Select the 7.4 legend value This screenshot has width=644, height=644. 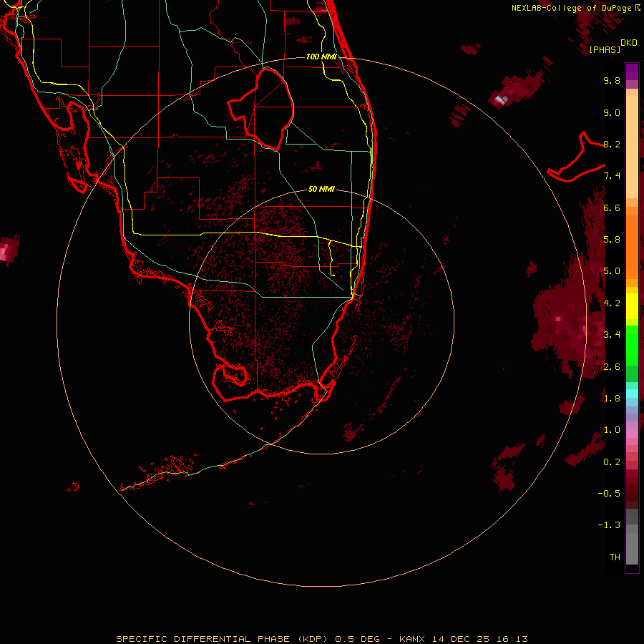(612, 176)
